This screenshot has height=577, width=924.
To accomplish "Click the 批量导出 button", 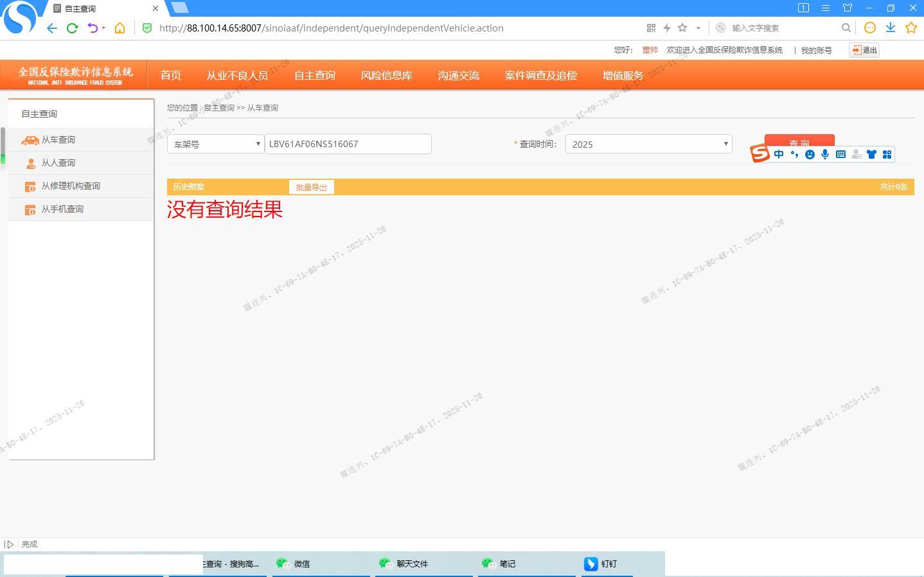I will pyautogui.click(x=311, y=187).
